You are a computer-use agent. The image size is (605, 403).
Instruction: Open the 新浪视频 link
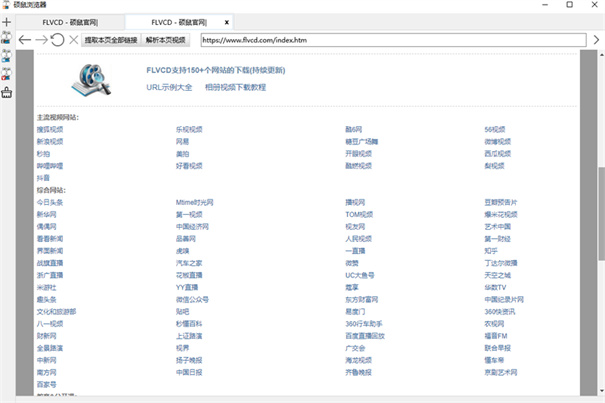(x=50, y=142)
